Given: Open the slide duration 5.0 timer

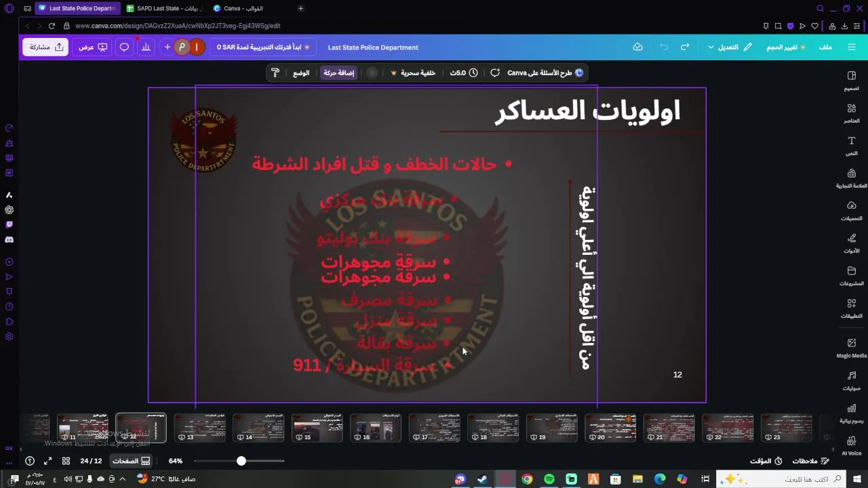Looking at the screenshot, I should [464, 73].
